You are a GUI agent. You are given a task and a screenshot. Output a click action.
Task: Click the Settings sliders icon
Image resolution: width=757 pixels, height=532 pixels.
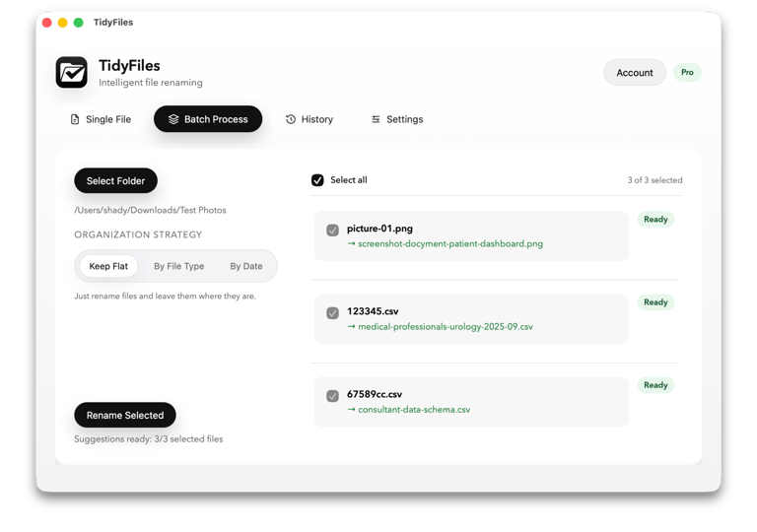[376, 120]
